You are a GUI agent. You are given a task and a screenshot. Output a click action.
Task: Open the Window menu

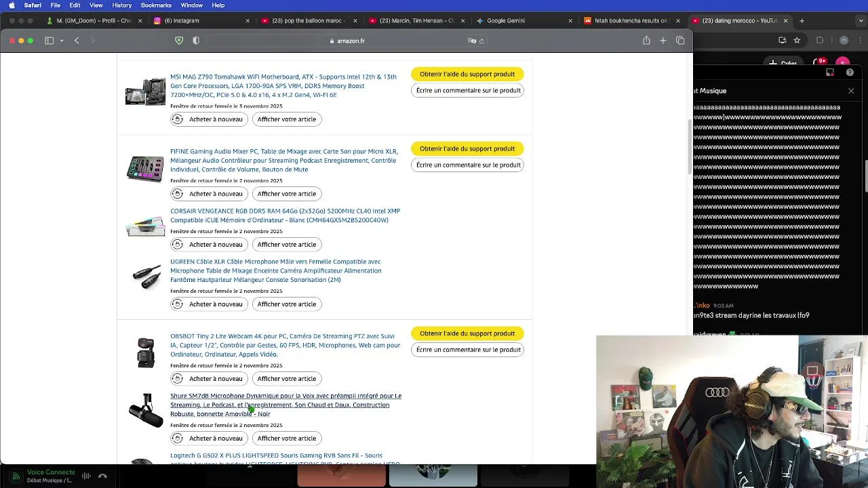[x=192, y=5]
